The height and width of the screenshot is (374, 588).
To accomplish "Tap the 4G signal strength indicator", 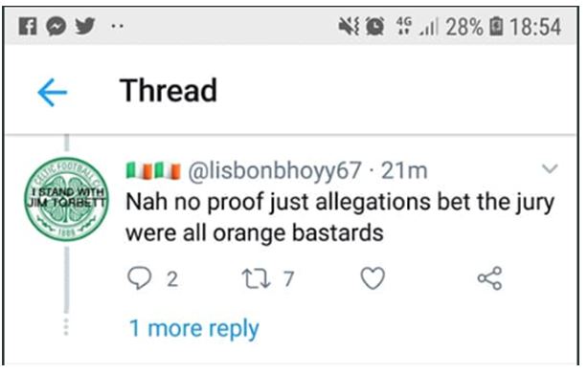I will (417, 27).
